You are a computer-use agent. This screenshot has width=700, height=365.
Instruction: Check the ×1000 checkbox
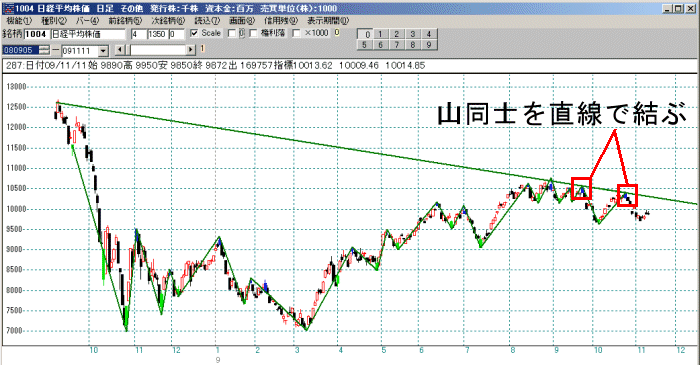point(296,33)
